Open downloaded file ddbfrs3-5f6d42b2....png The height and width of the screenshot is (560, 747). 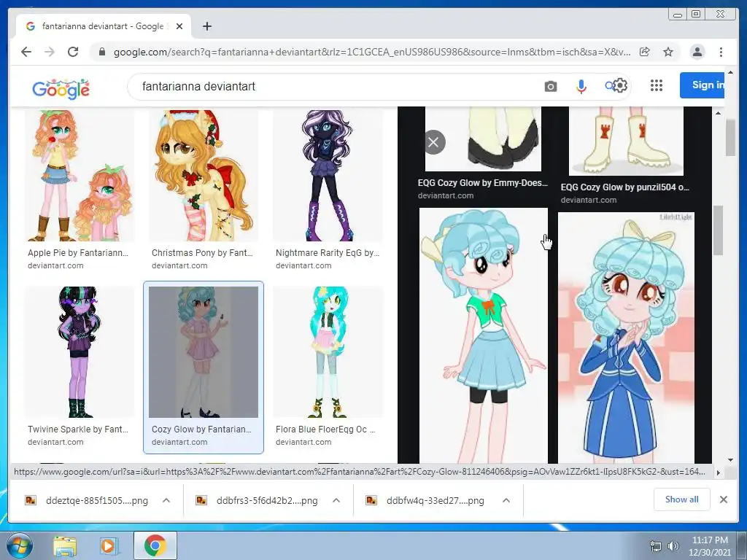point(258,500)
